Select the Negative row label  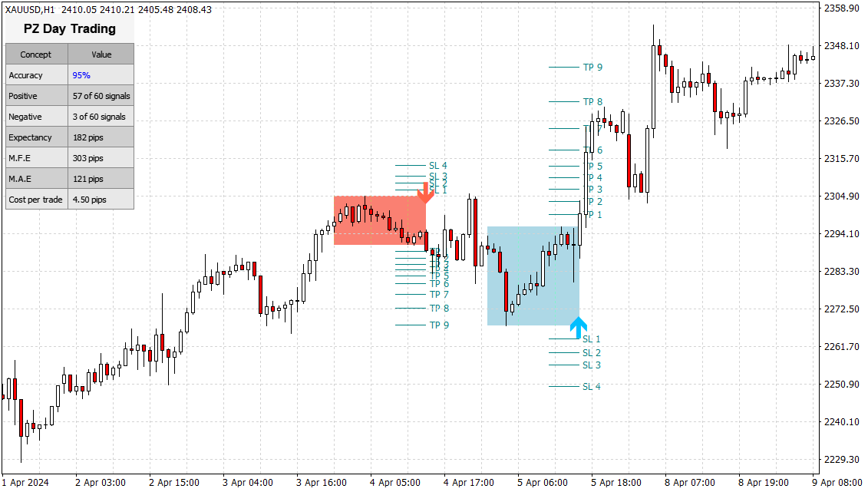click(x=25, y=117)
